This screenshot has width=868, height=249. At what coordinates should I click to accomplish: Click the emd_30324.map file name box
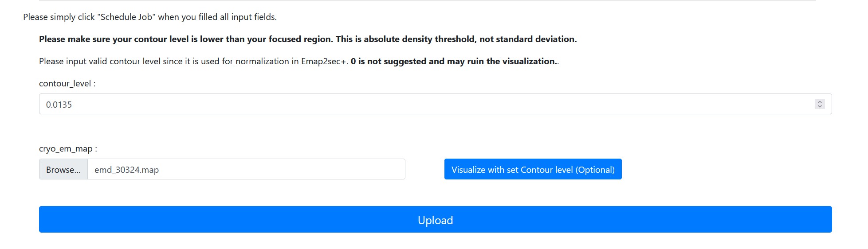[246, 170]
